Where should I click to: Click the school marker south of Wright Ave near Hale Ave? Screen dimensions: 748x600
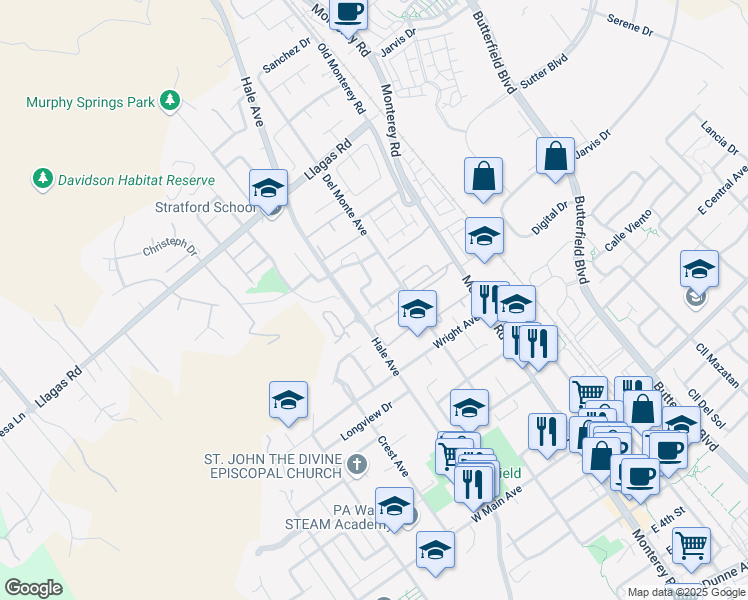[469, 408]
